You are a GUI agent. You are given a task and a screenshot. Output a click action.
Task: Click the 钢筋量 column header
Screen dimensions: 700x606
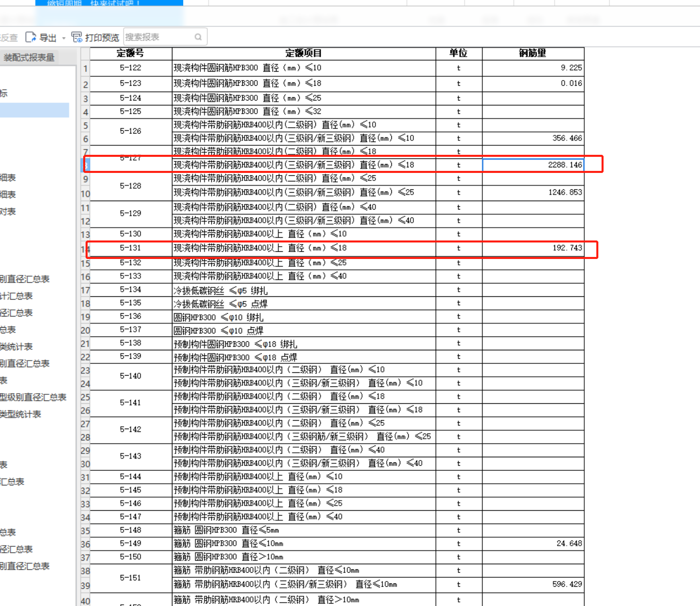[x=533, y=53]
